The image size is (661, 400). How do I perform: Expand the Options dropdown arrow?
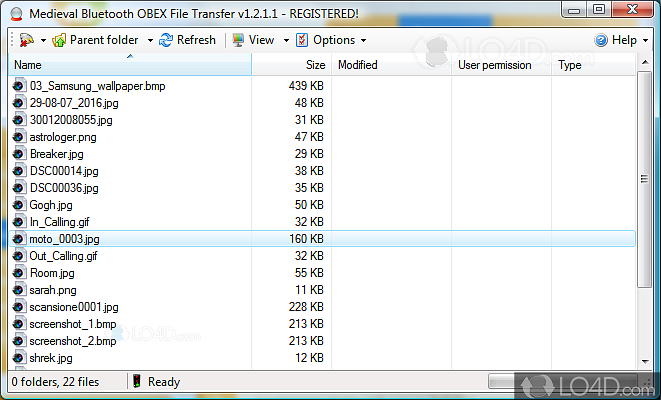(363, 41)
